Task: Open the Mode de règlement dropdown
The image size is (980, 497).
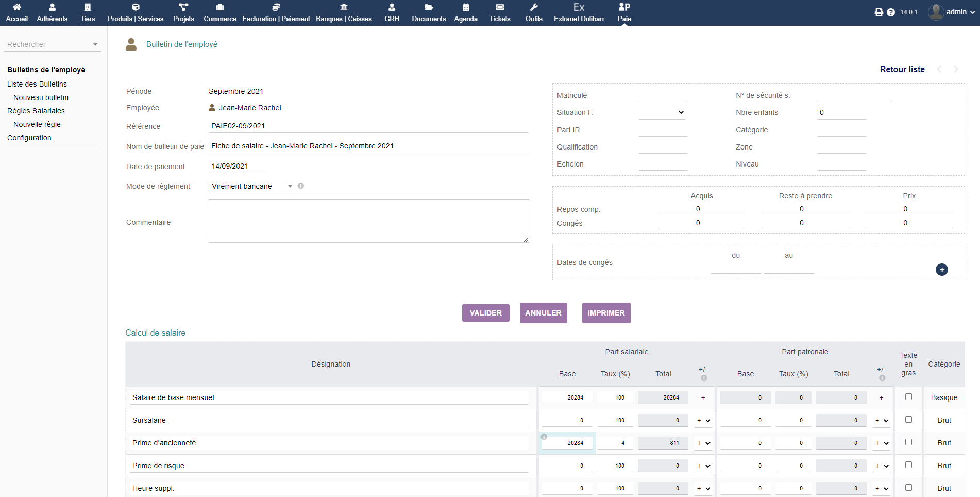Action: (252, 186)
